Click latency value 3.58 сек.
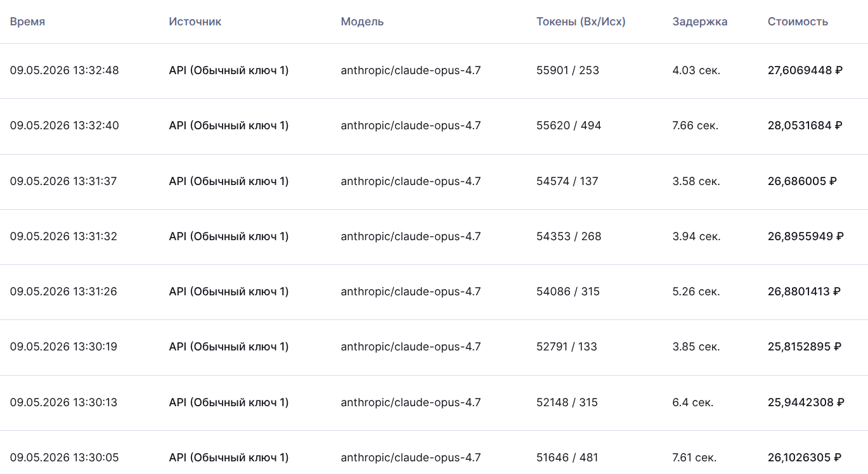The width and height of the screenshot is (868, 474). (x=696, y=181)
